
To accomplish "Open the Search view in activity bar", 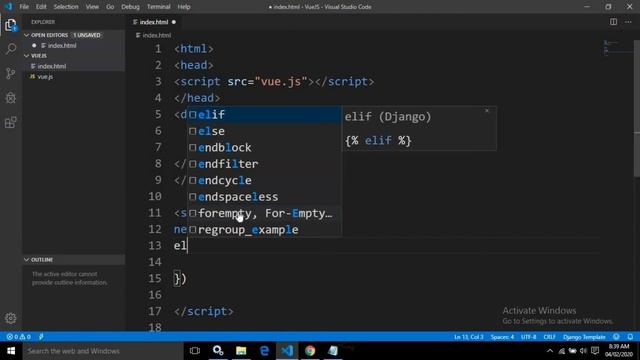I will (x=11, y=49).
